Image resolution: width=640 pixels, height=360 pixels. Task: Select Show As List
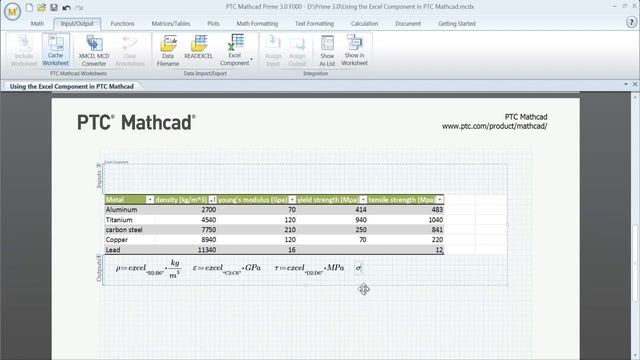[327, 50]
